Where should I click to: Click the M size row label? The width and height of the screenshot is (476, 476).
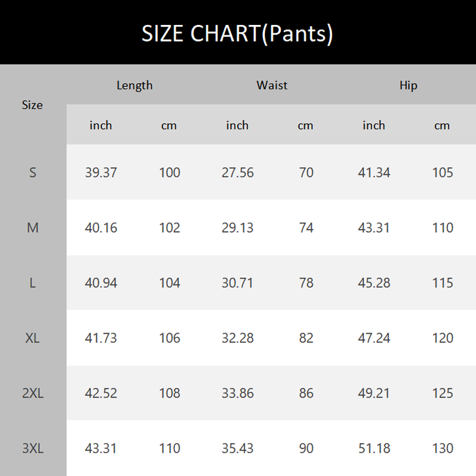[33, 228]
